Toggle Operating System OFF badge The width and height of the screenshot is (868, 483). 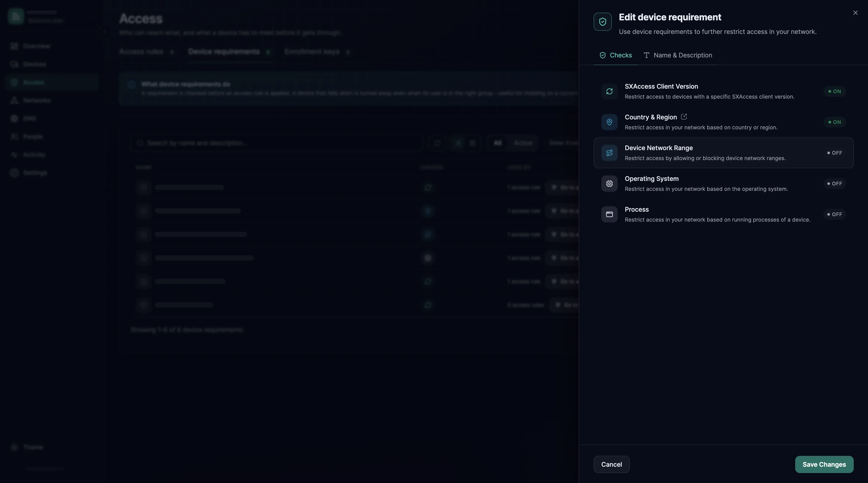834,184
